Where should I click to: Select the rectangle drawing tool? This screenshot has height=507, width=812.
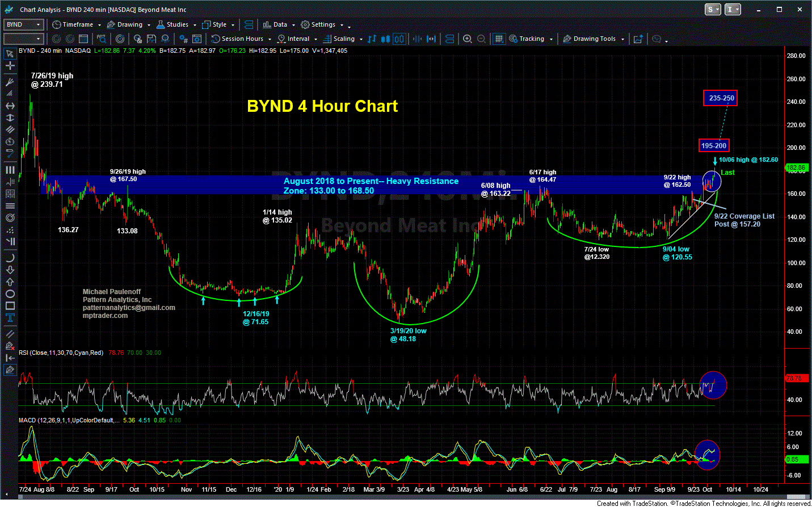(x=10, y=305)
